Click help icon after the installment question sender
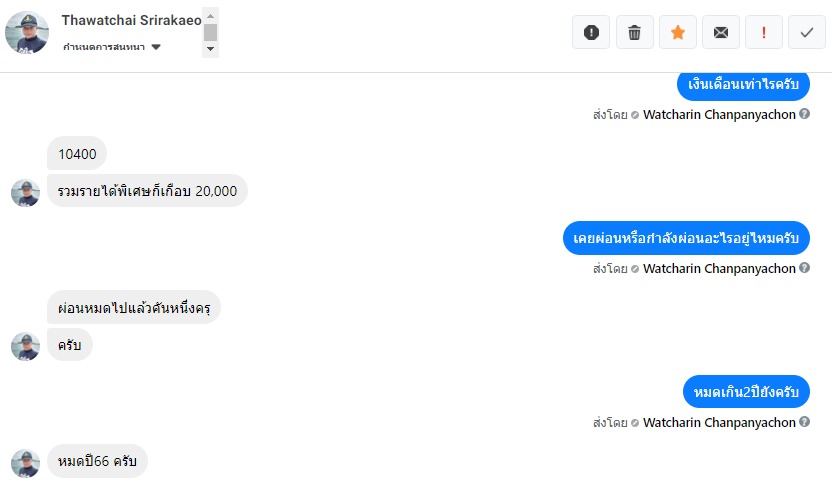This screenshot has height=492, width=832. click(804, 267)
